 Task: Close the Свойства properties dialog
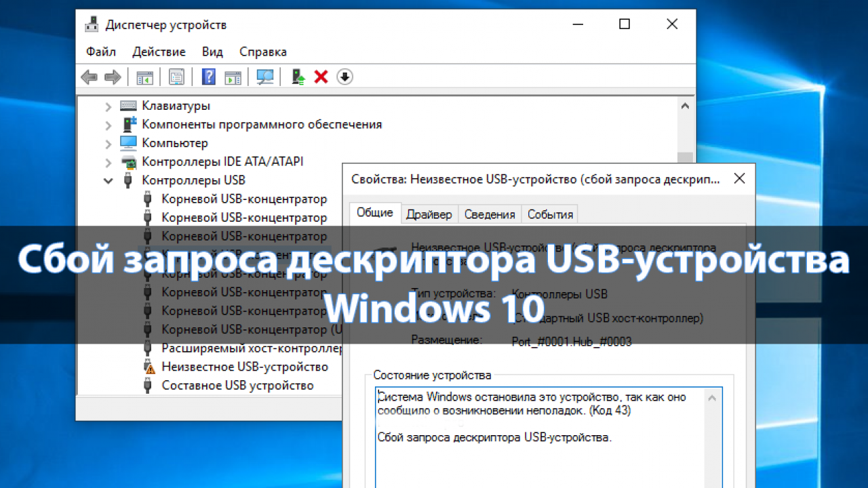(740, 178)
